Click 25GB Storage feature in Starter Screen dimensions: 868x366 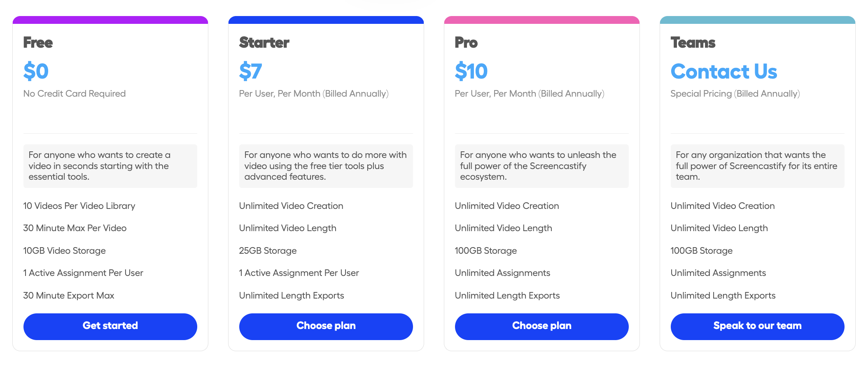click(x=268, y=250)
